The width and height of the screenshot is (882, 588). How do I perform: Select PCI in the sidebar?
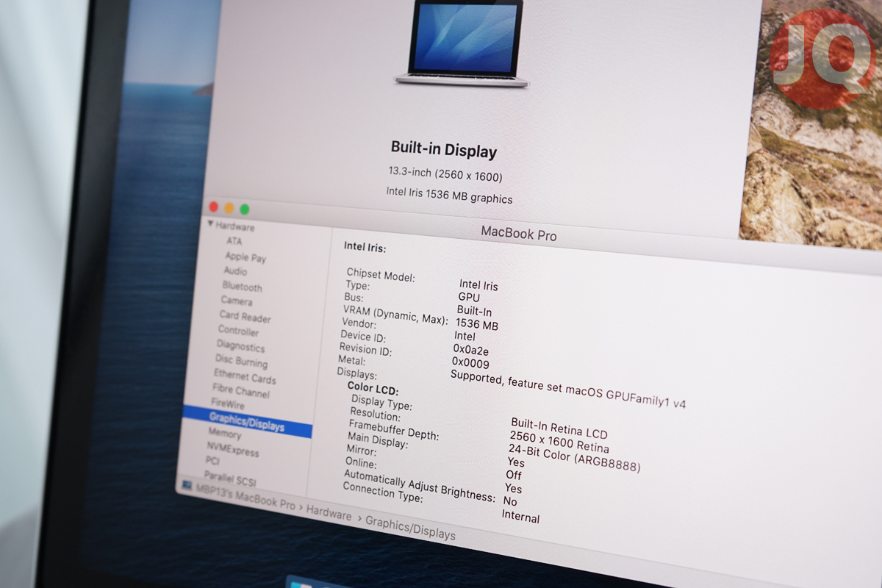[x=212, y=461]
